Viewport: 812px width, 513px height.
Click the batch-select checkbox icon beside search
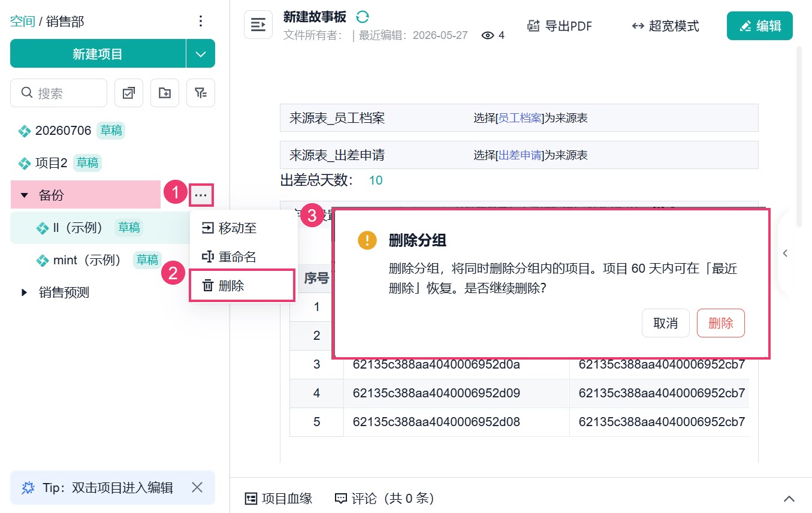(128, 93)
